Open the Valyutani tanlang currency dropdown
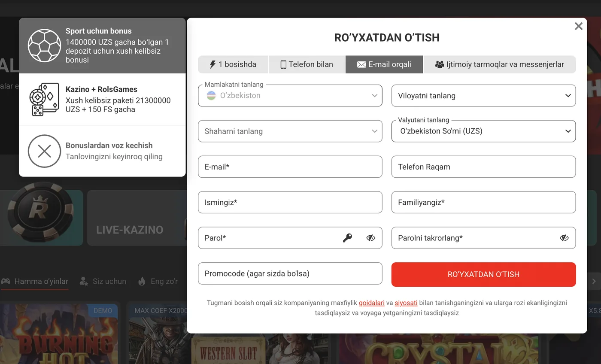 click(483, 131)
